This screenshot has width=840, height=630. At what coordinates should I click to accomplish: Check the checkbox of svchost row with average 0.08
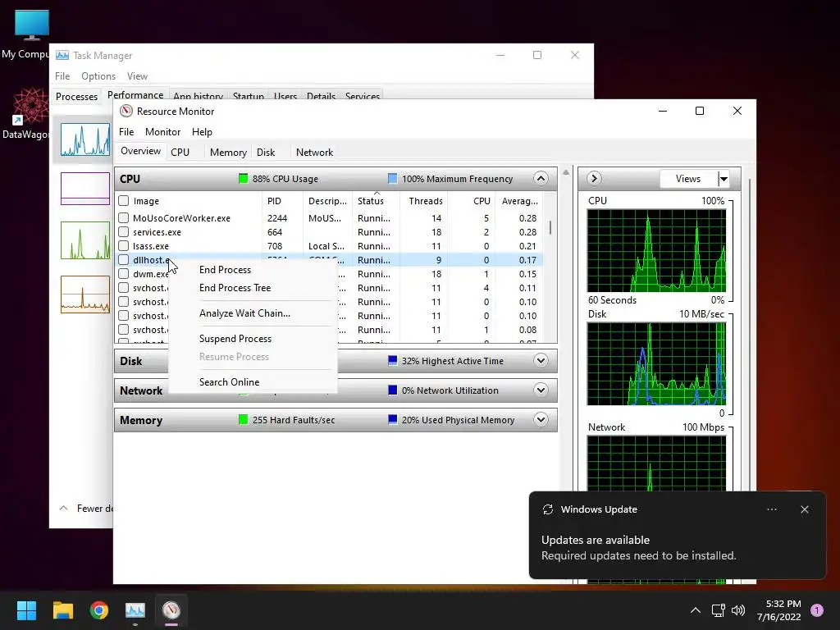click(124, 330)
